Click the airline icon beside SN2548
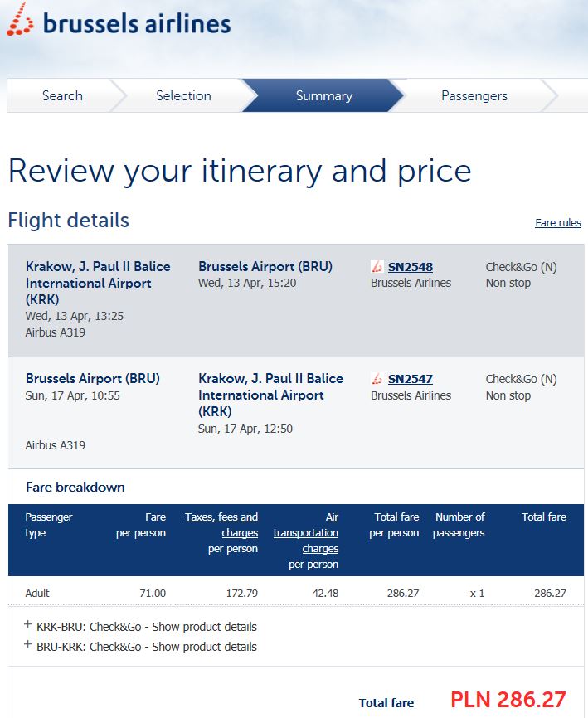 [377, 266]
